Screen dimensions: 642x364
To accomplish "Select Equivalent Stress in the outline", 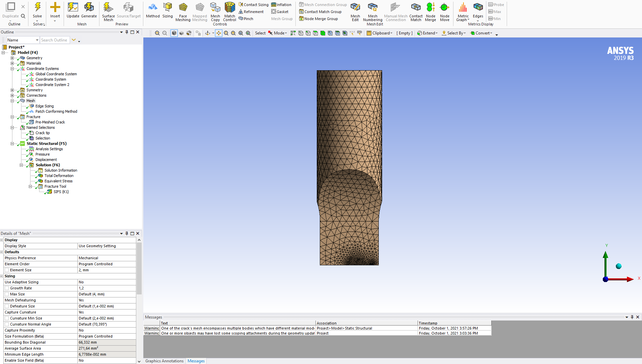I will (58, 181).
